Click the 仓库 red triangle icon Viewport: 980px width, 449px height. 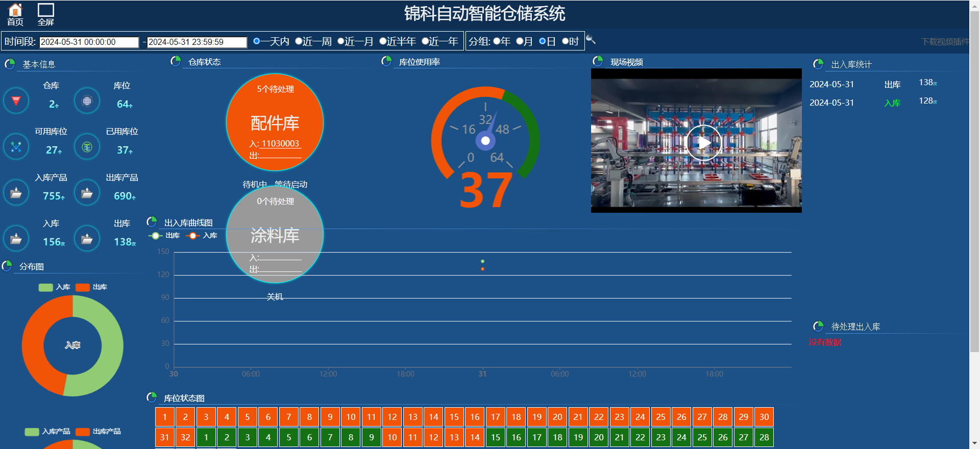(16, 101)
